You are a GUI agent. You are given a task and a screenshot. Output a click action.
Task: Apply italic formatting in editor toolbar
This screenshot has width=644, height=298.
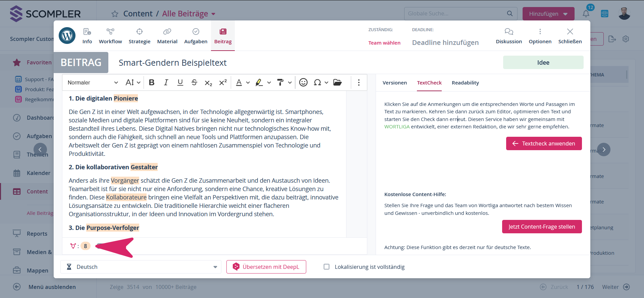[166, 82]
